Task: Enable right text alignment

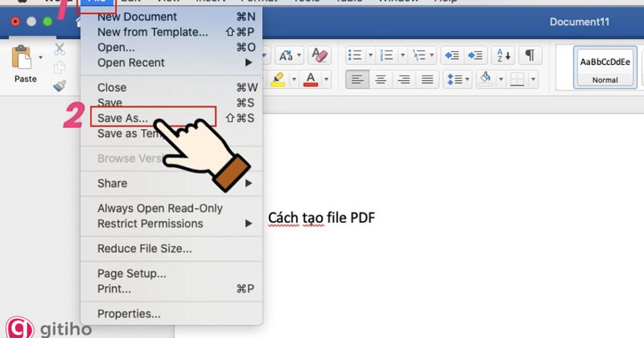Action: point(403,79)
